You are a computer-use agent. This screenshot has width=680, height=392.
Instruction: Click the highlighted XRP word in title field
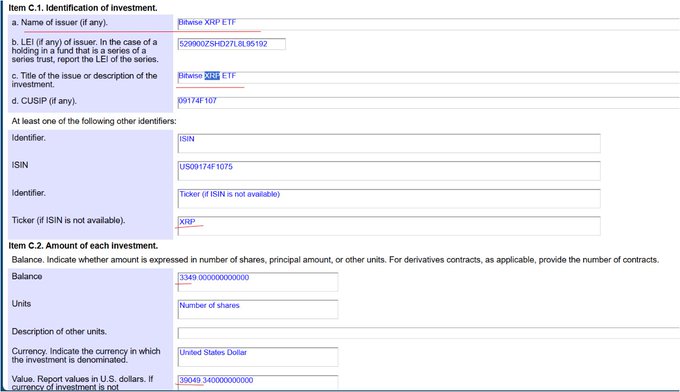212,75
